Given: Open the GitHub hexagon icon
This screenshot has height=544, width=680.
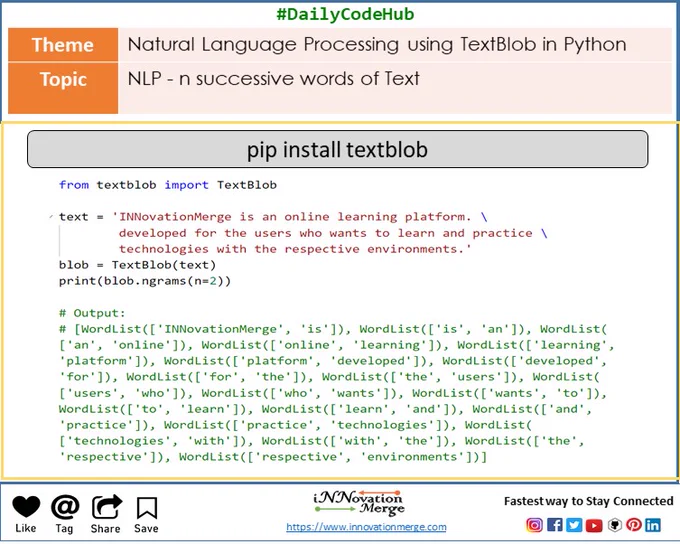Looking at the screenshot, I should 614,525.
